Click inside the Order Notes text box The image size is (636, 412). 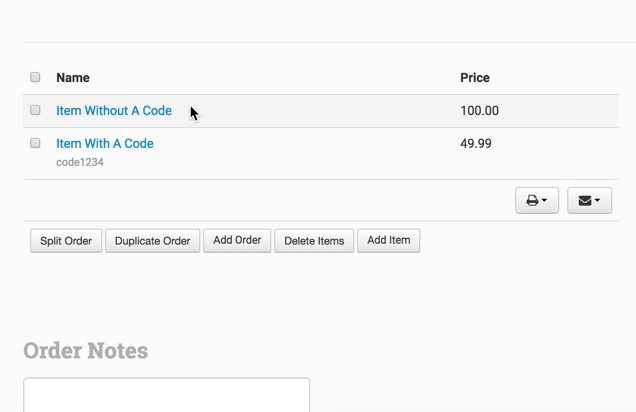click(166, 395)
